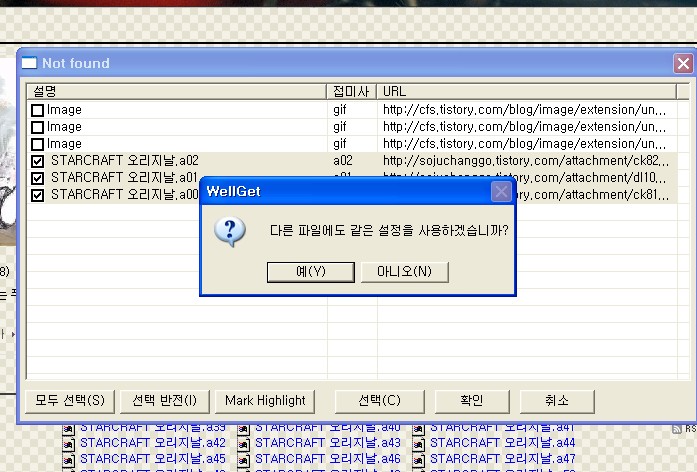
Task: Click the 취소 button
Action: pos(557,401)
